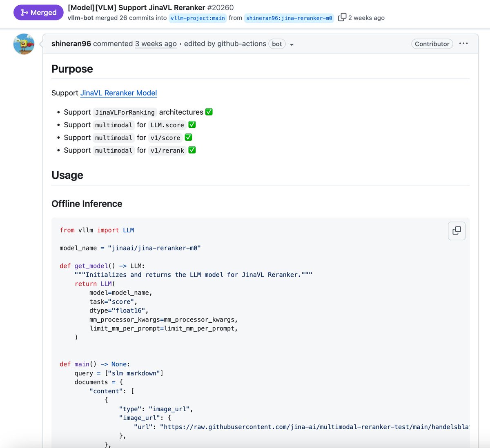The height and width of the screenshot is (448, 490).
Task: Open the JinaVL Reranker Model link
Action: tap(118, 93)
